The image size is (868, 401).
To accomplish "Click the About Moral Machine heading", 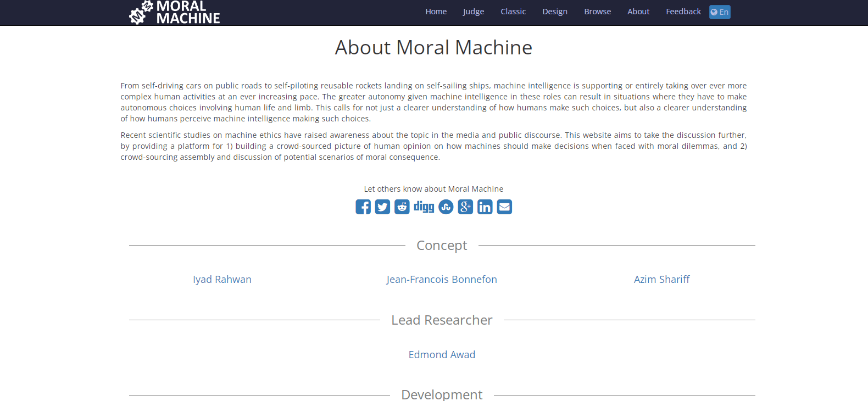I will (x=434, y=48).
